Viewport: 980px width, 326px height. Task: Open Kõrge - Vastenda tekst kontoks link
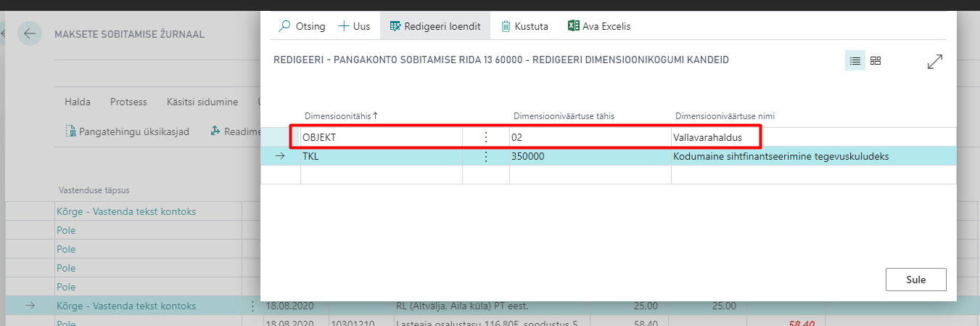(126, 211)
